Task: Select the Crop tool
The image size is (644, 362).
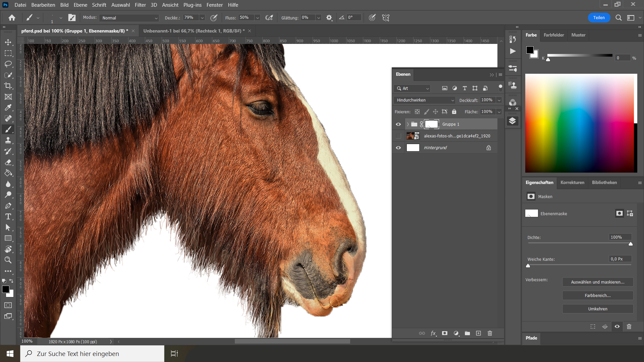Action: [x=8, y=86]
